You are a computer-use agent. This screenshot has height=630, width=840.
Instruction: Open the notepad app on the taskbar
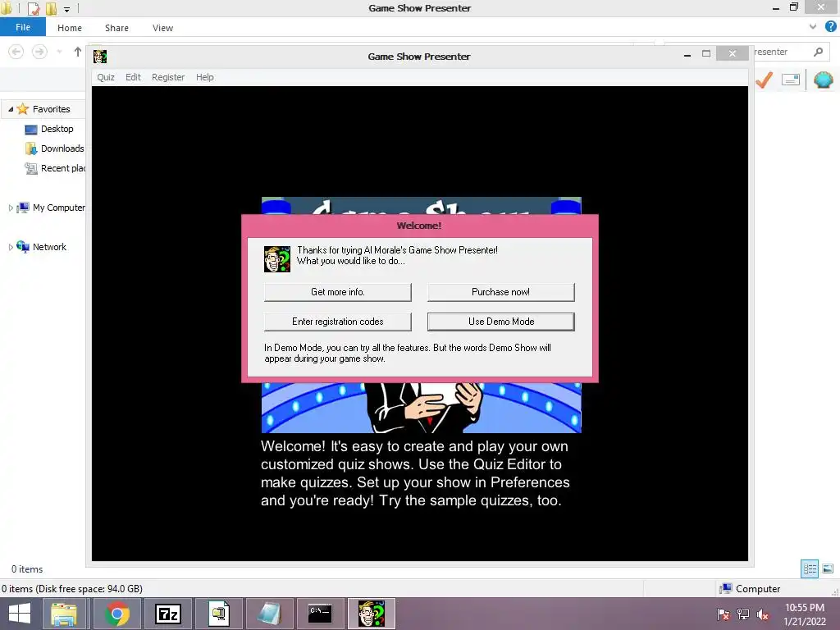point(269,614)
